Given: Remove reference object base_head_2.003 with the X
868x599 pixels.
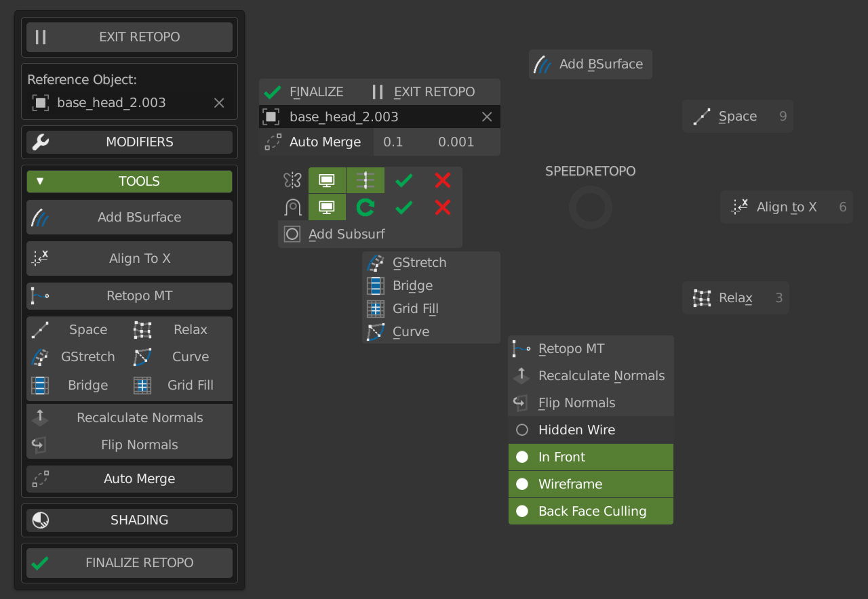Looking at the screenshot, I should [x=218, y=102].
